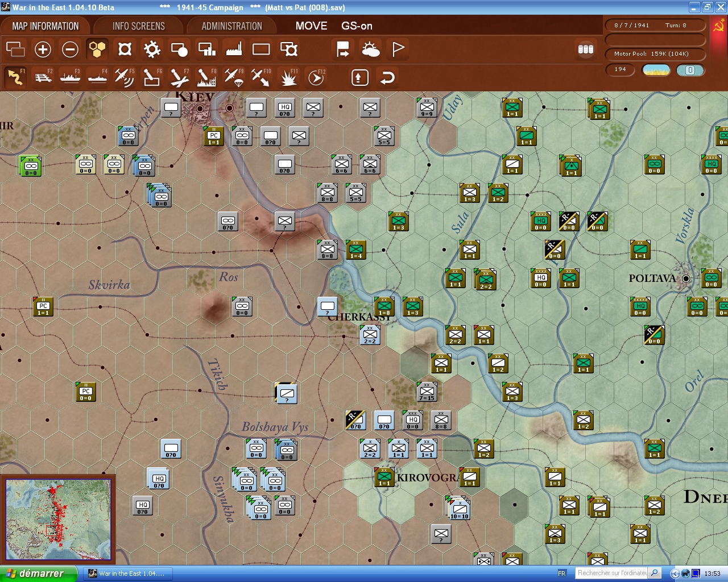728x582 pixels.
Task: Select the Poltava city hex
Action: (x=686, y=278)
